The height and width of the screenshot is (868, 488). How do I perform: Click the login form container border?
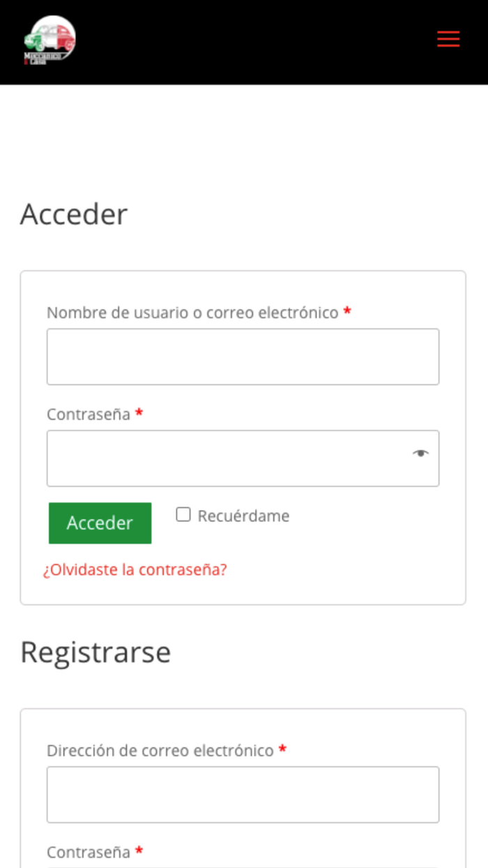243,271
